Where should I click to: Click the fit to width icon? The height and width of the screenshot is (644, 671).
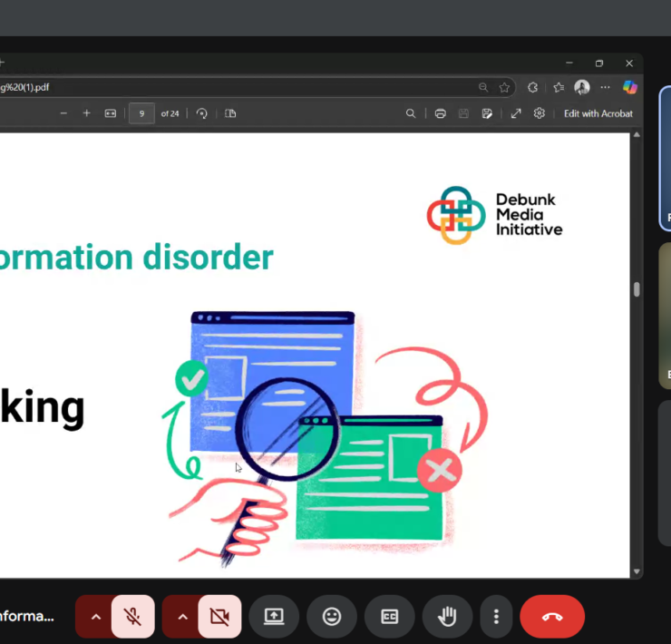(x=111, y=113)
